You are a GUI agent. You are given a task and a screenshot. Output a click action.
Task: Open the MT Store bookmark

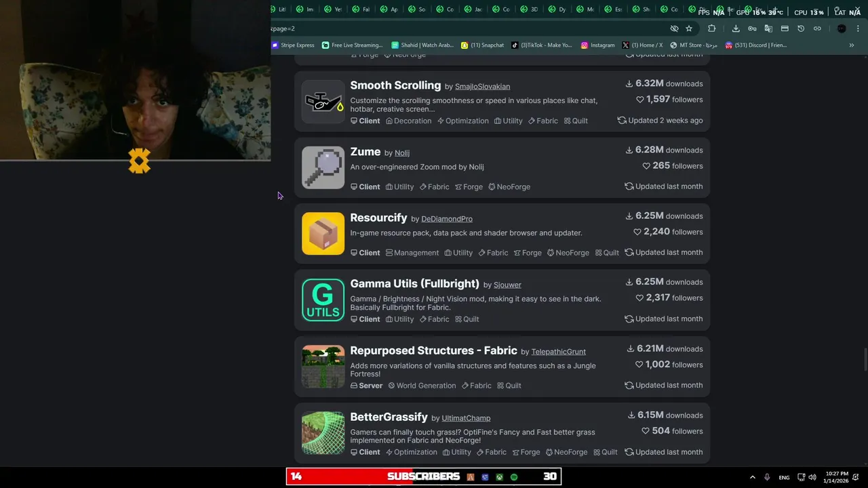[694, 45]
